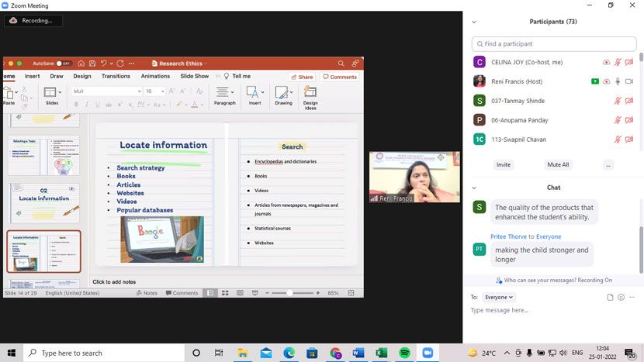644x362 pixels.
Task: Click the Invite button
Action: point(504,165)
